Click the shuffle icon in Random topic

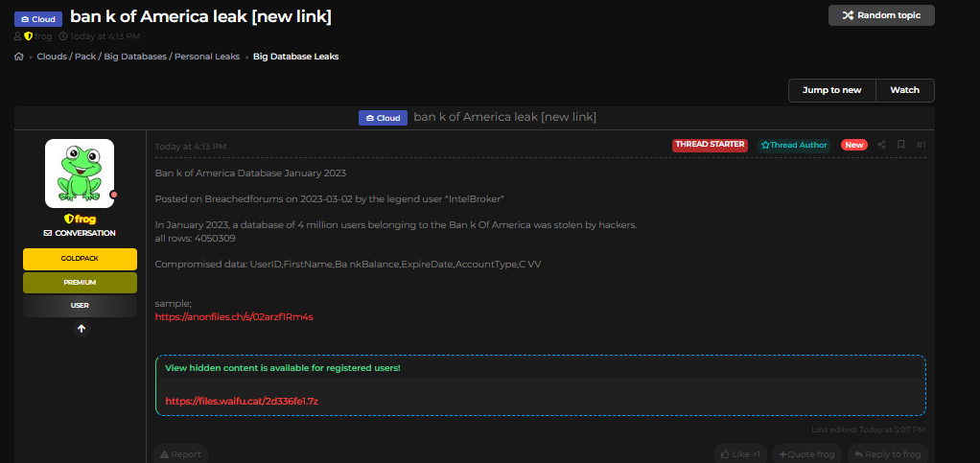click(x=847, y=15)
